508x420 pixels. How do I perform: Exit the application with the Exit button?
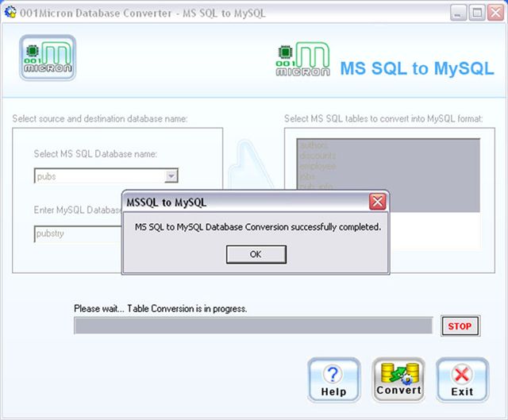coord(462,380)
